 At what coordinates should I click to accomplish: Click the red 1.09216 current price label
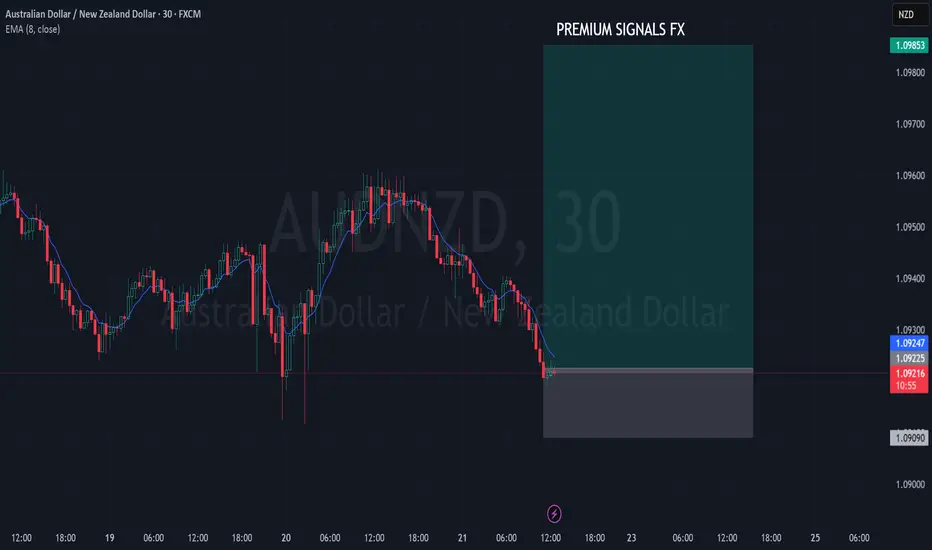tap(909, 373)
